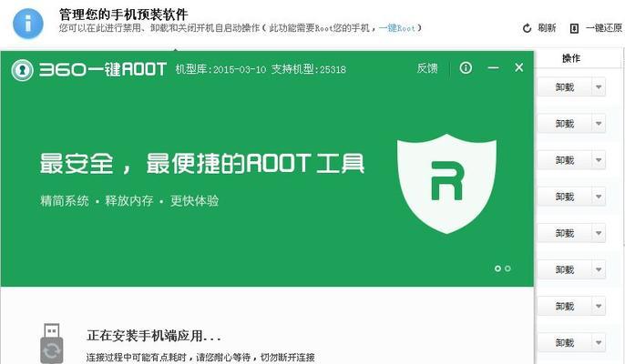625x364 pixels.
Task: Click the 反馈 feedback button
Action: point(427,68)
